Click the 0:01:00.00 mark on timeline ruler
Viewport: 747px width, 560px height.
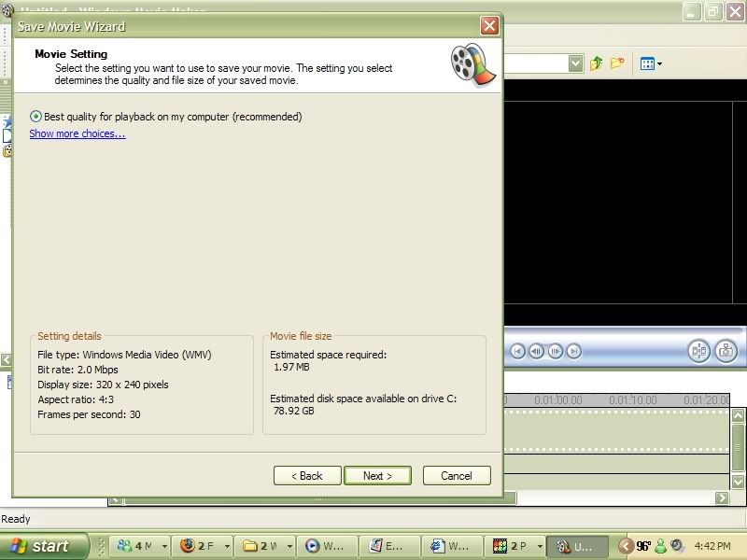click(x=557, y=400)
